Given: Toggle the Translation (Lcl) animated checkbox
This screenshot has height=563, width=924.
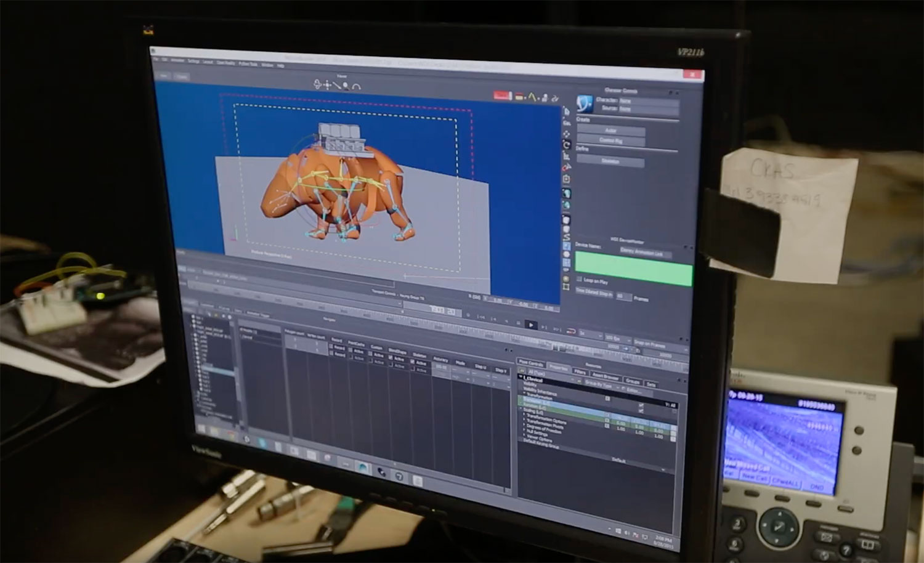Looking at the screenshot, I should (607, 415).
